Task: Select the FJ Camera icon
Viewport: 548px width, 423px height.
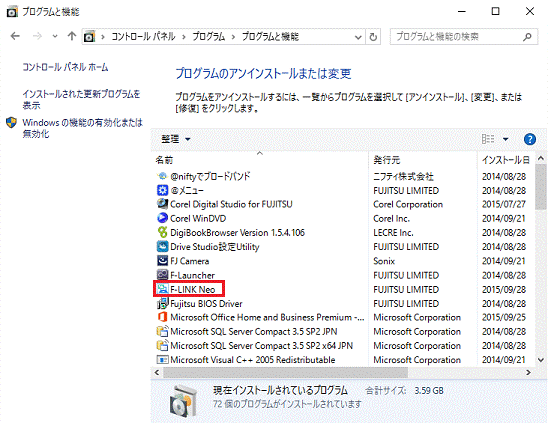Action: click(x=162, y=261)
